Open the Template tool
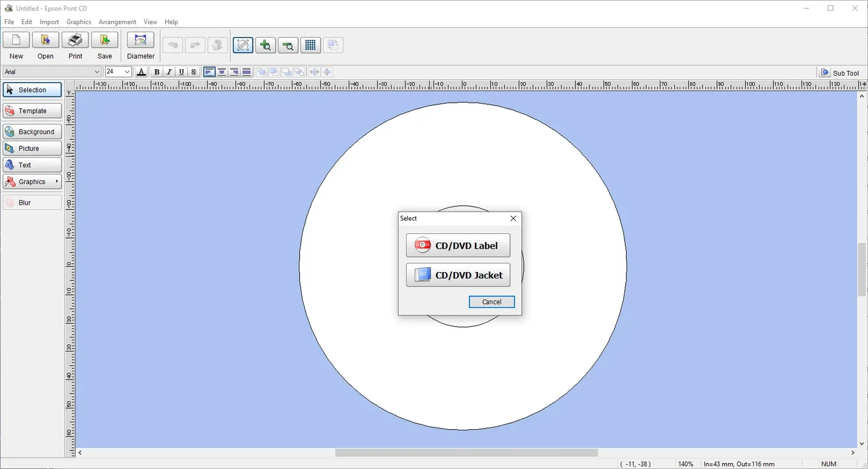Screen dimensions: 868x469 [32, 111]
